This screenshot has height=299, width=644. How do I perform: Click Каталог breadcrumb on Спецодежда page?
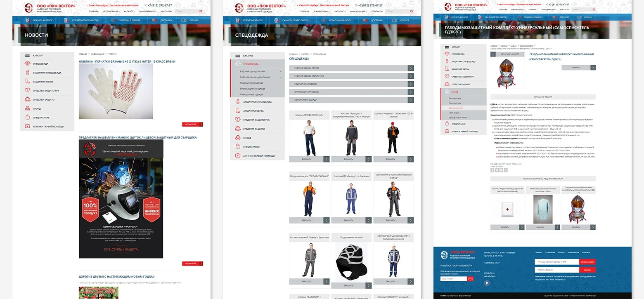[305, 54]
